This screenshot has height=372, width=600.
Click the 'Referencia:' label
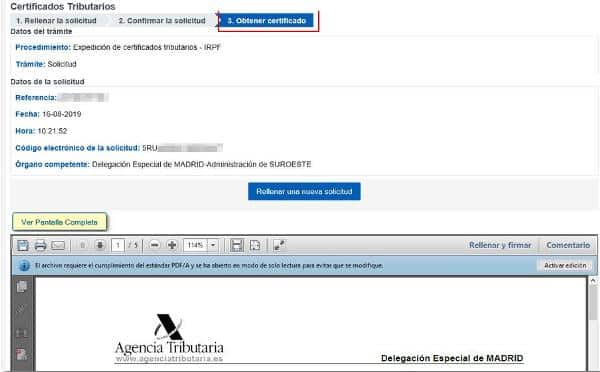tap(36, 98)
